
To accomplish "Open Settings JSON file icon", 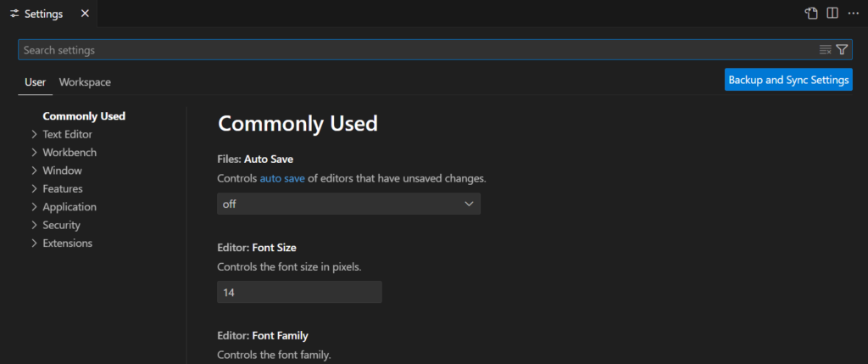I will click(x=811, y=14).
